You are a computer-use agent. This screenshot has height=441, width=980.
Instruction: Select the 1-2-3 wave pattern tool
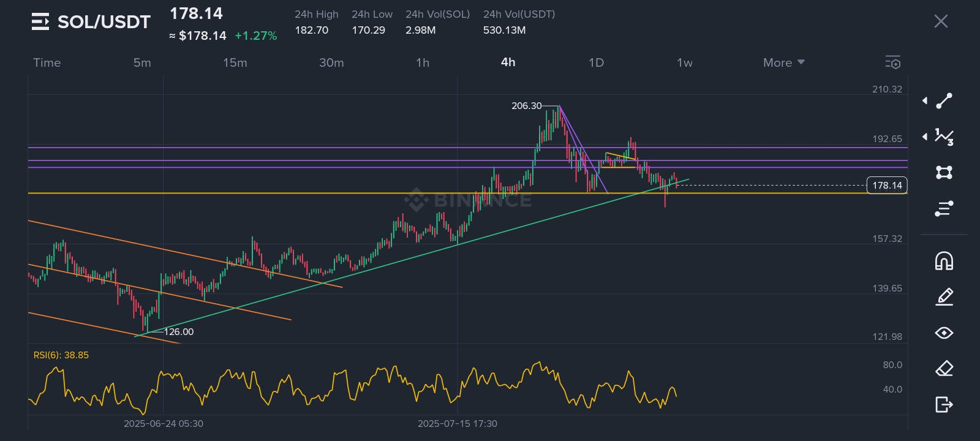(x=944, y=137)
